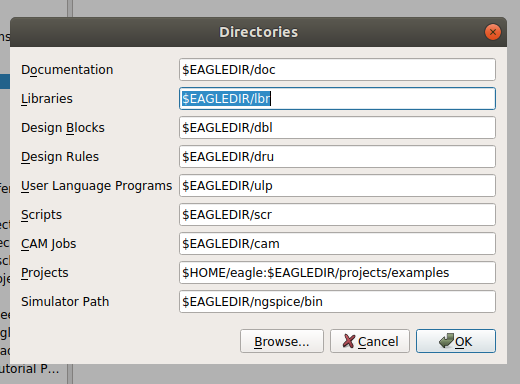Focus the Documentation path field

[337, 70]
